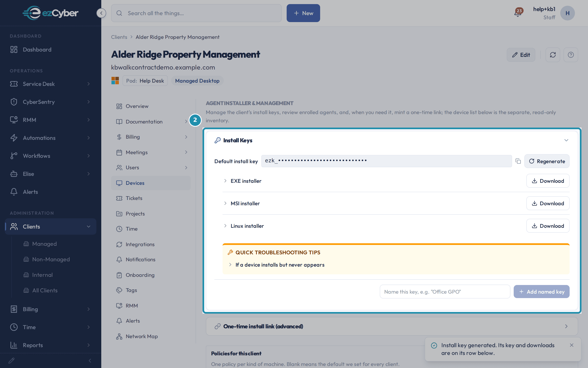This screenshot has height=368, width=588.
Task: Click the default install key field
Action: (x=386, y=161)
